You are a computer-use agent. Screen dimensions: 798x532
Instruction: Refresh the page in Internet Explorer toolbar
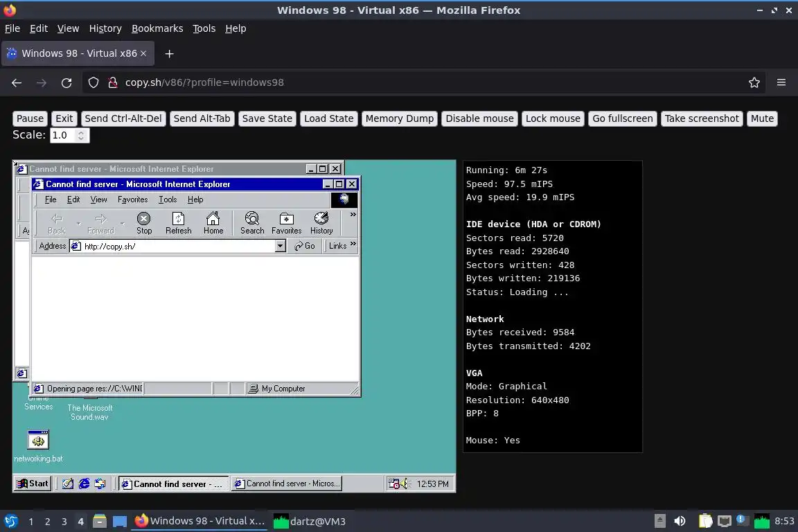point(179,224)
